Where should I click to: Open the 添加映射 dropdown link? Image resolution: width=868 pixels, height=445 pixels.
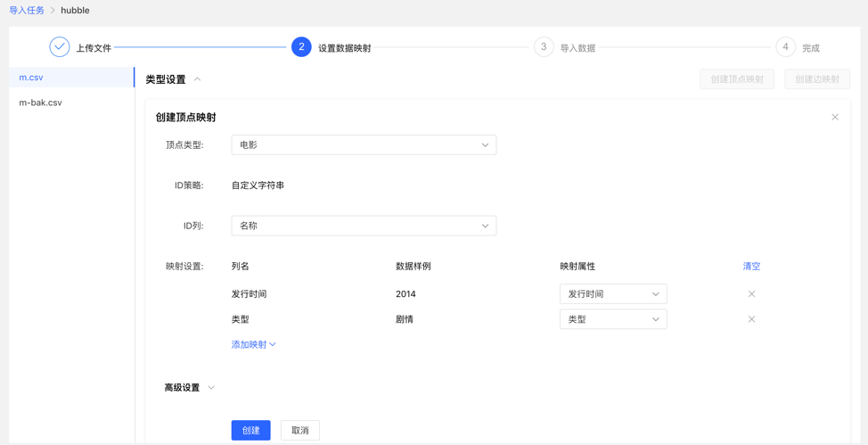pos(253,344)
